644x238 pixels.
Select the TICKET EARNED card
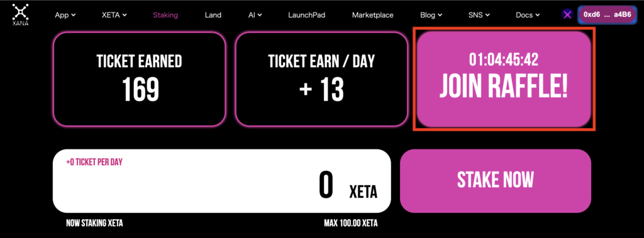(x=140, y=78)
